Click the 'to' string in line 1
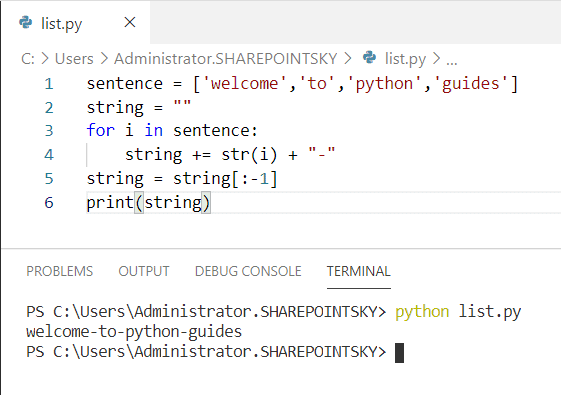This screenshot has height=395, width=561. click(317, 84)
